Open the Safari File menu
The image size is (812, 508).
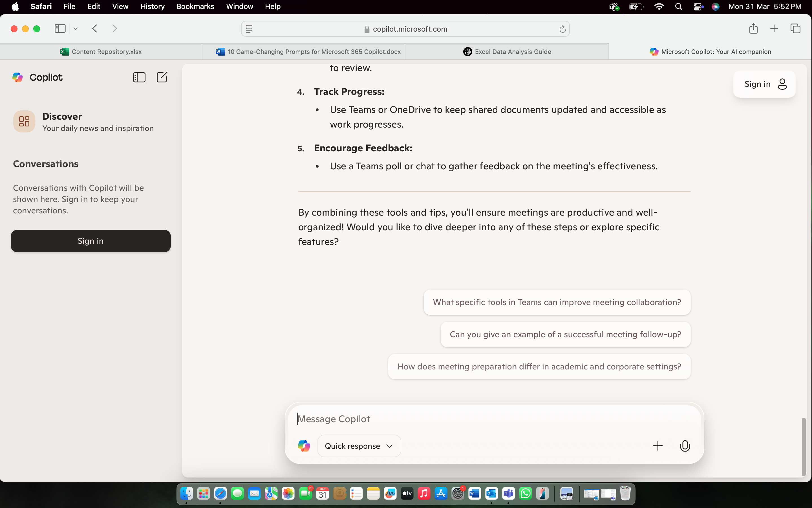click(x=69, y=7)
